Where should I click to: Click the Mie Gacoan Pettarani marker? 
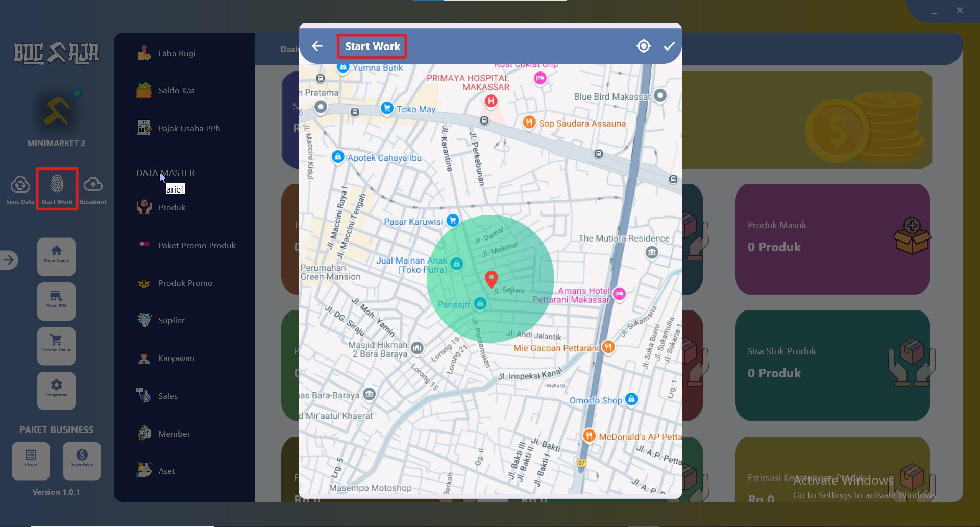click(608, 347)
